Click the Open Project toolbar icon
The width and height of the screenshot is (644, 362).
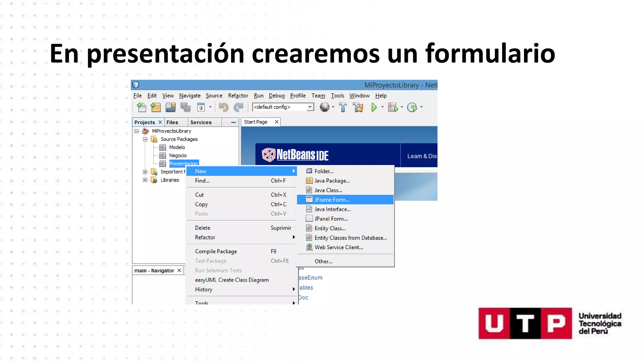[171, 107]
